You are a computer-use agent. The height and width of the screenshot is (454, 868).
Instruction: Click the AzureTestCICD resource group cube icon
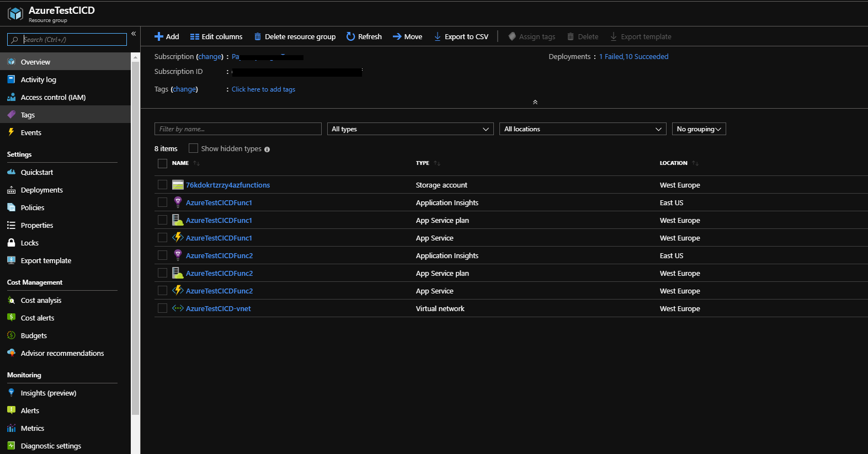coord(15,14)
